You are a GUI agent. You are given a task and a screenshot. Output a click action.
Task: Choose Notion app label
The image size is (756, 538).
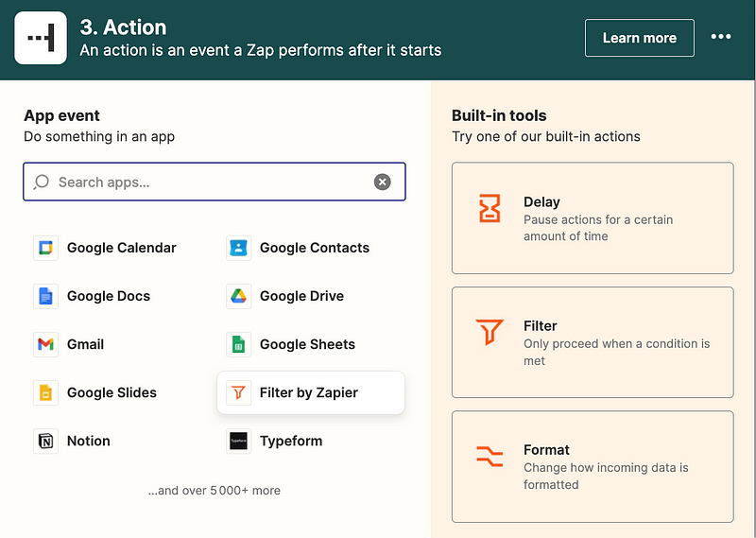click(x=89, y=441)
